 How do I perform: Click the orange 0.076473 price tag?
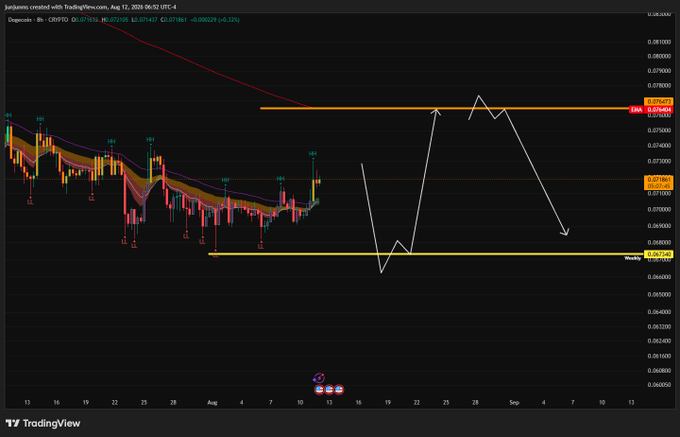(659, 102)
